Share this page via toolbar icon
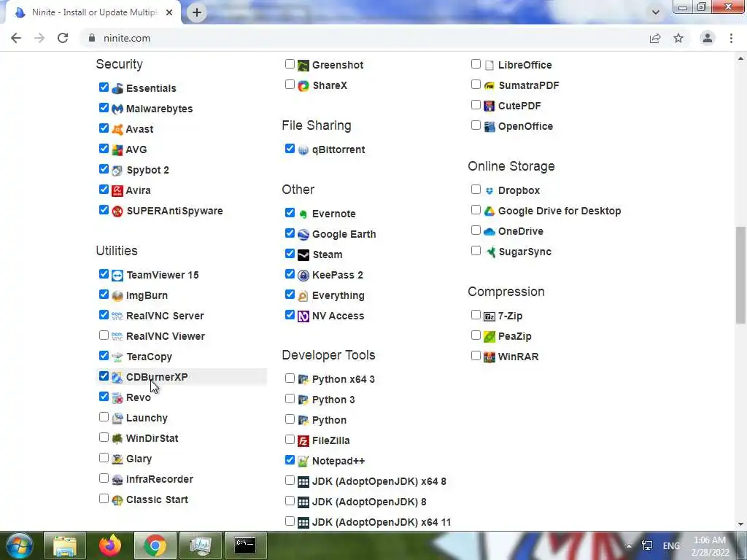This screenshot has height=560, width=747. pyautogui.click(x=655, y=38)
